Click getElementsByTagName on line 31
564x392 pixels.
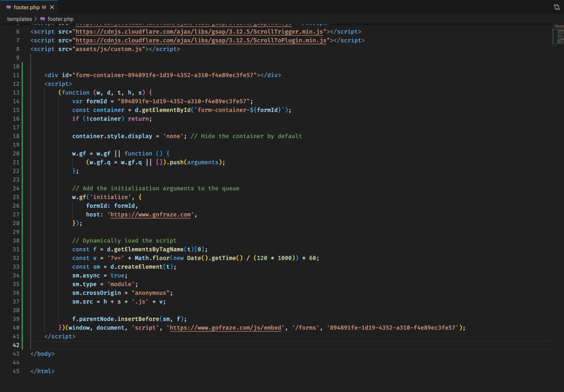click(149, 249)
